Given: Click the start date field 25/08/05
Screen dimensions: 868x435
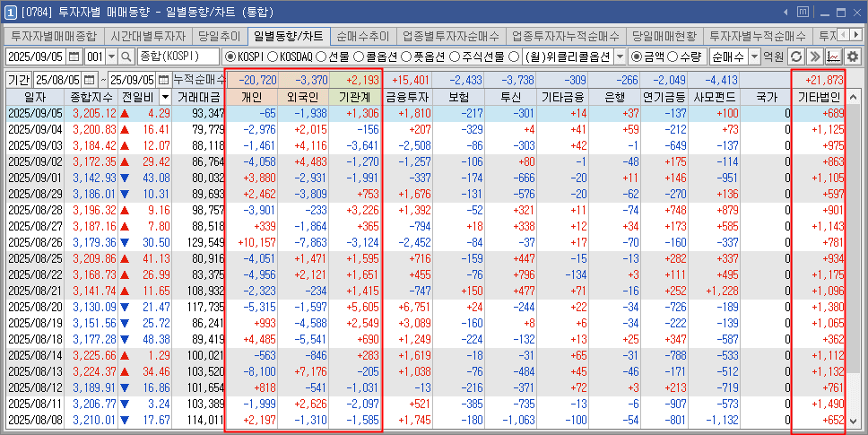Looking at the screenshot, I should (x=58, y=80).
